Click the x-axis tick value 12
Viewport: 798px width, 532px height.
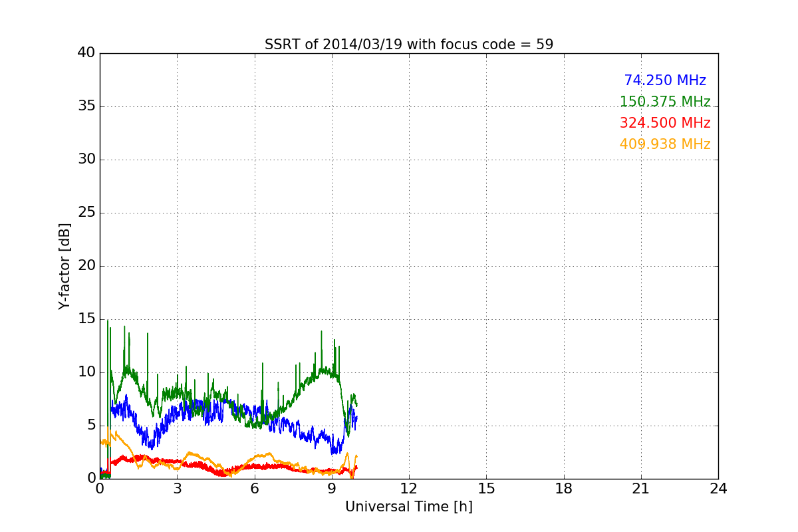pyautogui.click(x=409, y=489)
